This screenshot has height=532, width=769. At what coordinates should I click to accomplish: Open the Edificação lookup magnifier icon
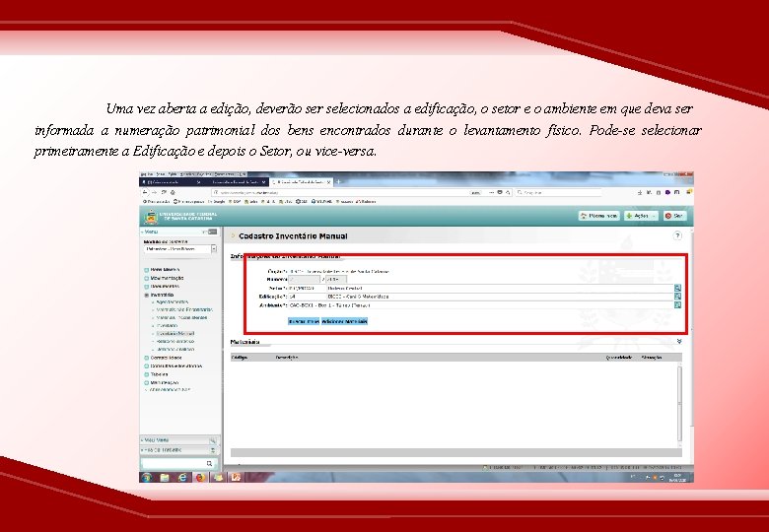pyautogui.click(x=677, y=297)
